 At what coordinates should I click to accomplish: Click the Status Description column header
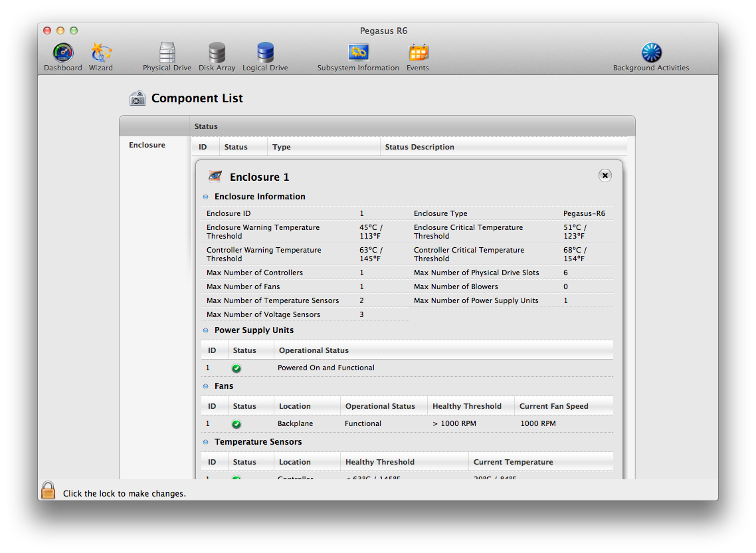(x=419, y=147)
